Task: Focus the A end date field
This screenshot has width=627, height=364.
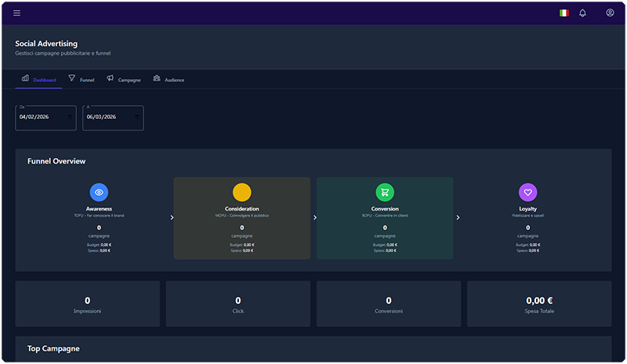Action: [108, 117]
